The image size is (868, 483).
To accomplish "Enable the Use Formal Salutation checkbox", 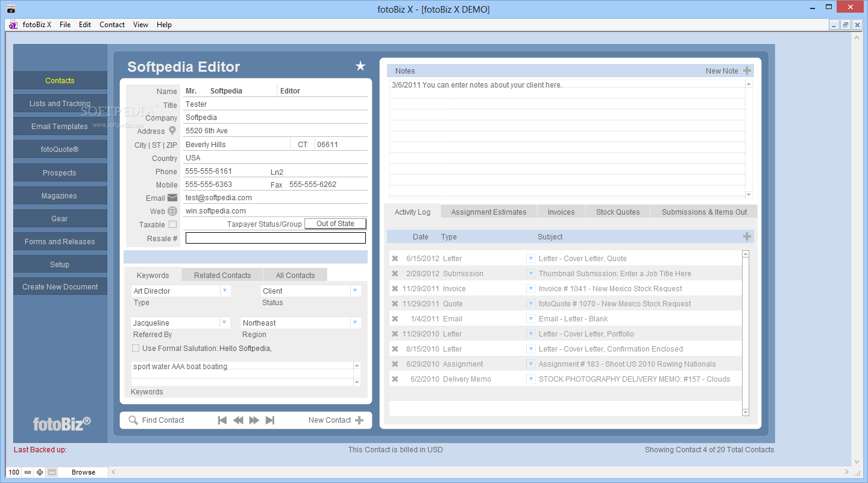I will (136, 348).
